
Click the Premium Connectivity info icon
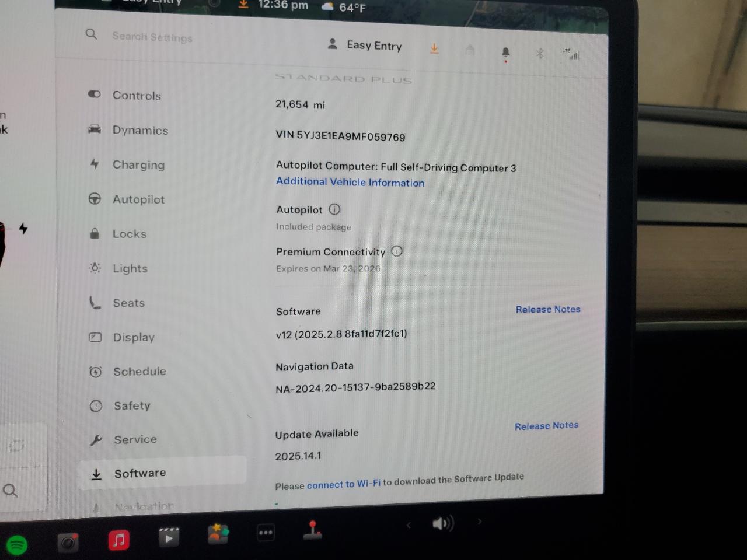coord(397,251)
